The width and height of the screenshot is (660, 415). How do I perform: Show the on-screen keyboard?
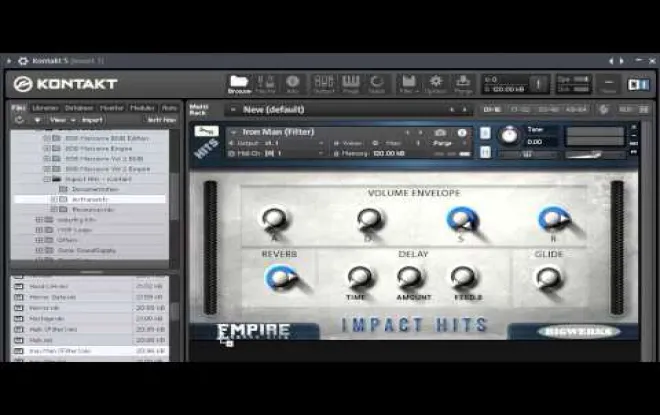pos(350,84)
